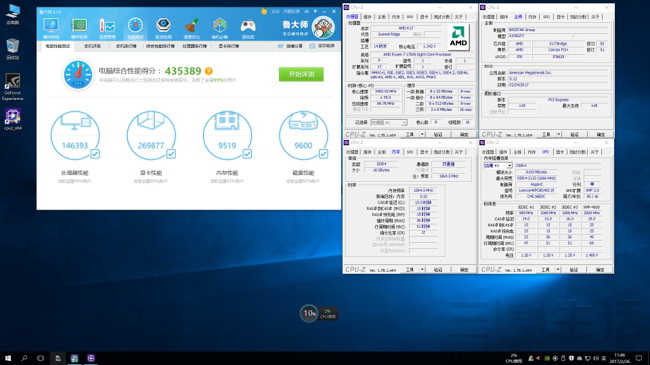Screen dimensions: 650x365
Task: Click the overall score 435389 text
Action: point(183,71)
